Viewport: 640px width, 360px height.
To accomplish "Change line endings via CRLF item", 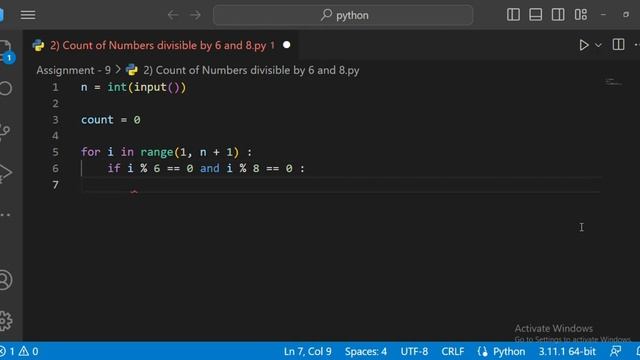I will (453, 351).
